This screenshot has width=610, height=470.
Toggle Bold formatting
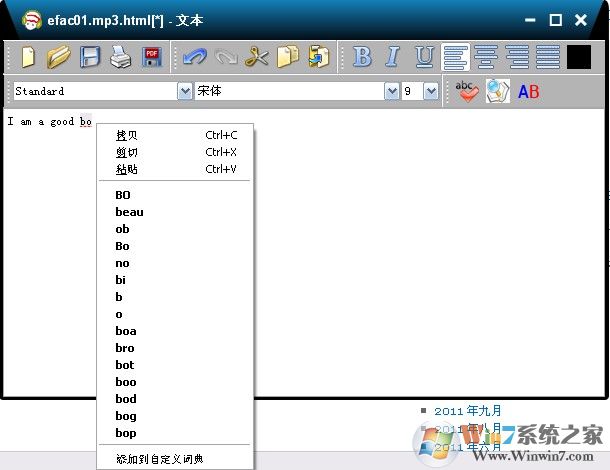[362, 57]
